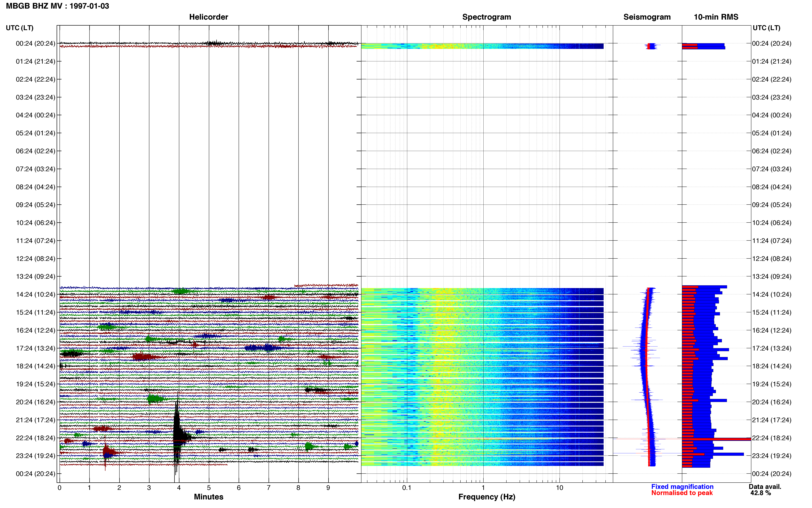Select the 'Seismogram' panel heading
Viewport: 812px width, 508px height.
click(647, 17)
